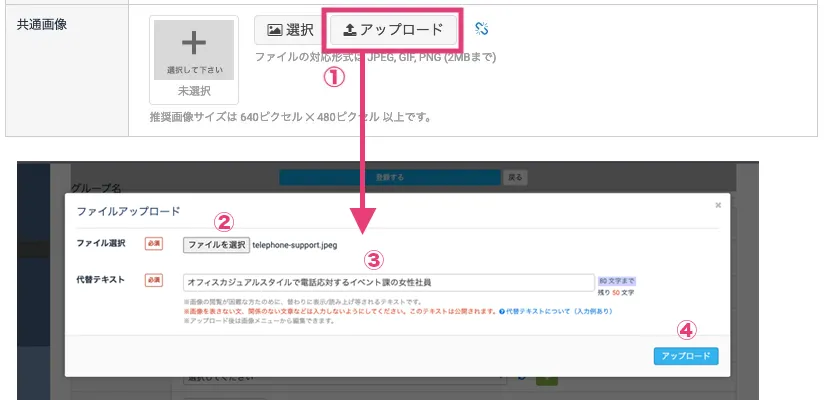
Task: Click the circled number ④ marker
Action: 686,329
